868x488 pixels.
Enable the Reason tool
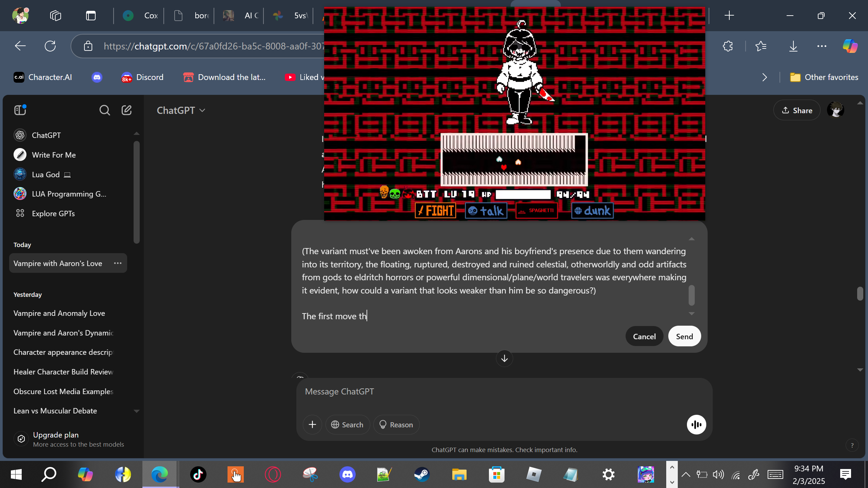click(x=396, y=425)
